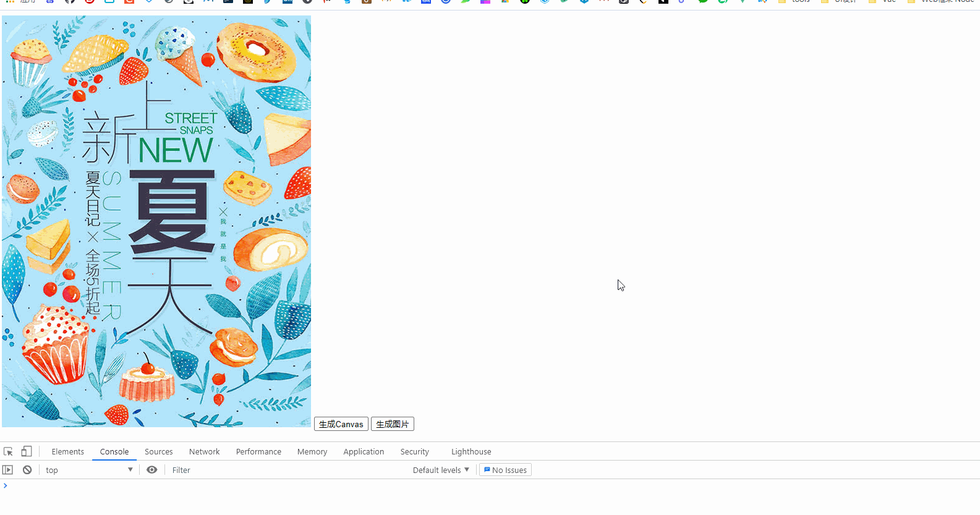
Task: Switch to the Application tab
Action: 364,452
